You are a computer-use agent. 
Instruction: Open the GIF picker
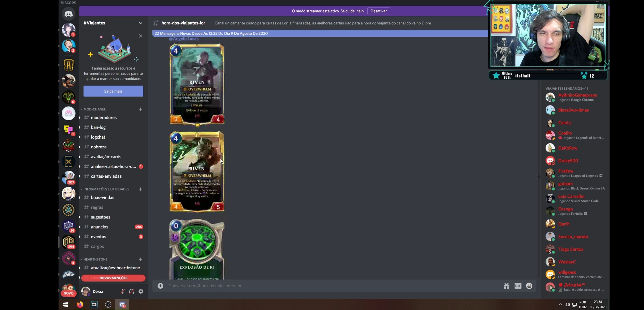518,286
